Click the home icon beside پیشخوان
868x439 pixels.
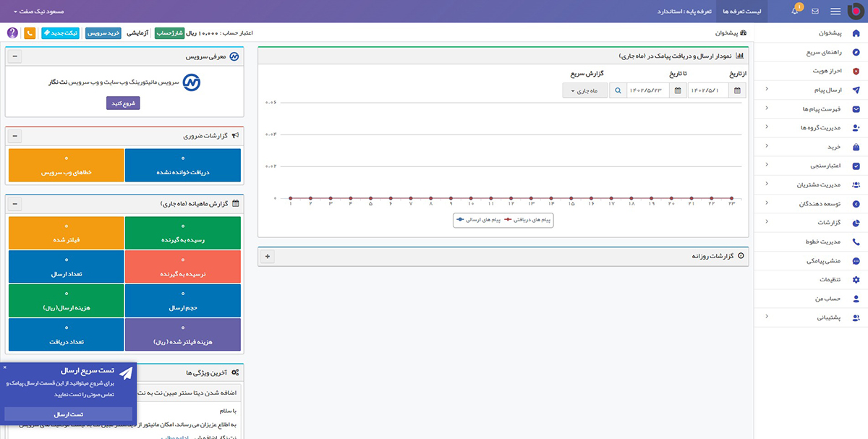tap(856, 33)
